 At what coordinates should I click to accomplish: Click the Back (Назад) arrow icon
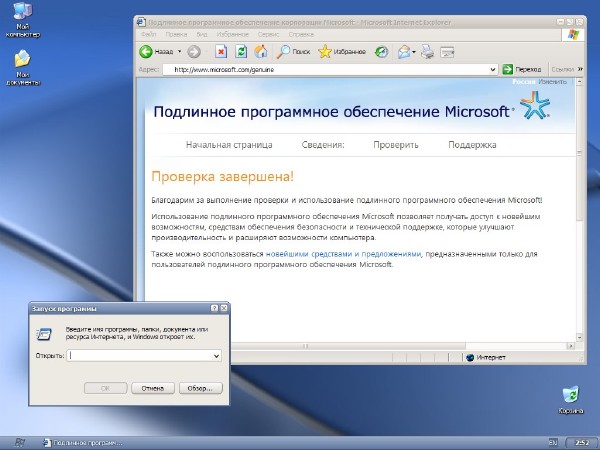[x=146, y=52]
